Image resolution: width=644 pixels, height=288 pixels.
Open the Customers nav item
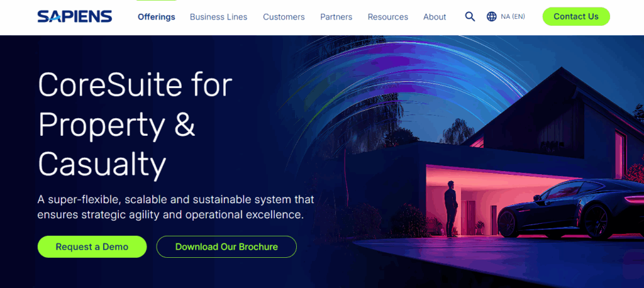pos(284,17)
